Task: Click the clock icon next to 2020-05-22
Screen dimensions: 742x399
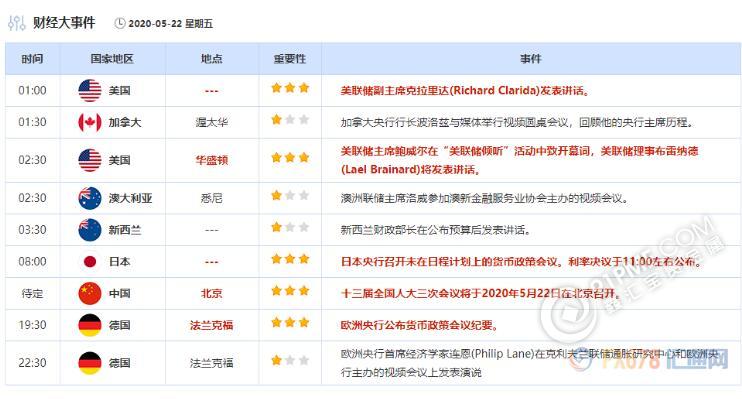Action: click(120, 23)
